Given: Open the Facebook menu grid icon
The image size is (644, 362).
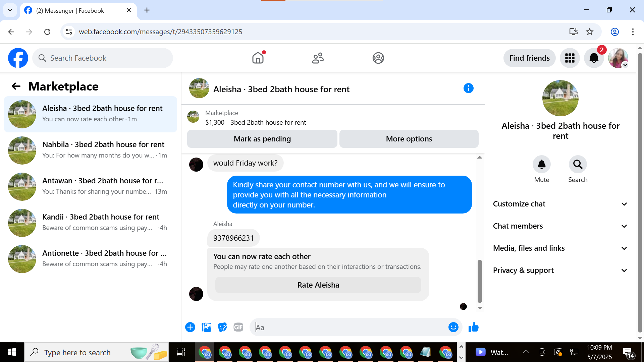Looking at the screenshot, I should pos(570,58).
